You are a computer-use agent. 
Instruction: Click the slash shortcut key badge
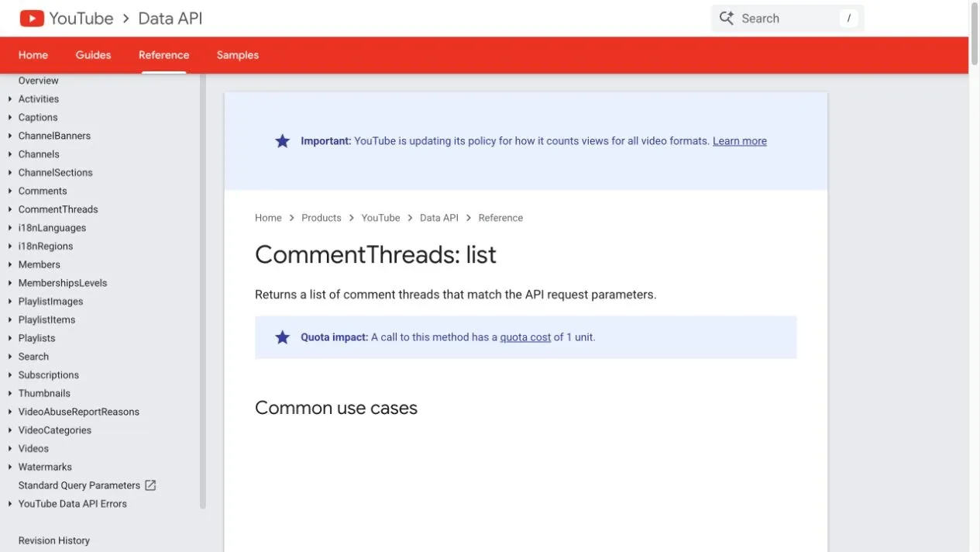point(848,19)
